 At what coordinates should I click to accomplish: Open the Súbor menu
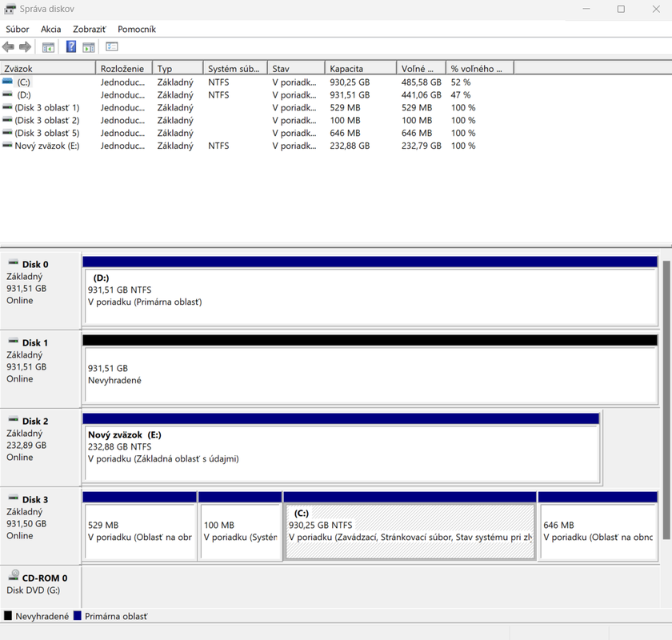(17, 29)
